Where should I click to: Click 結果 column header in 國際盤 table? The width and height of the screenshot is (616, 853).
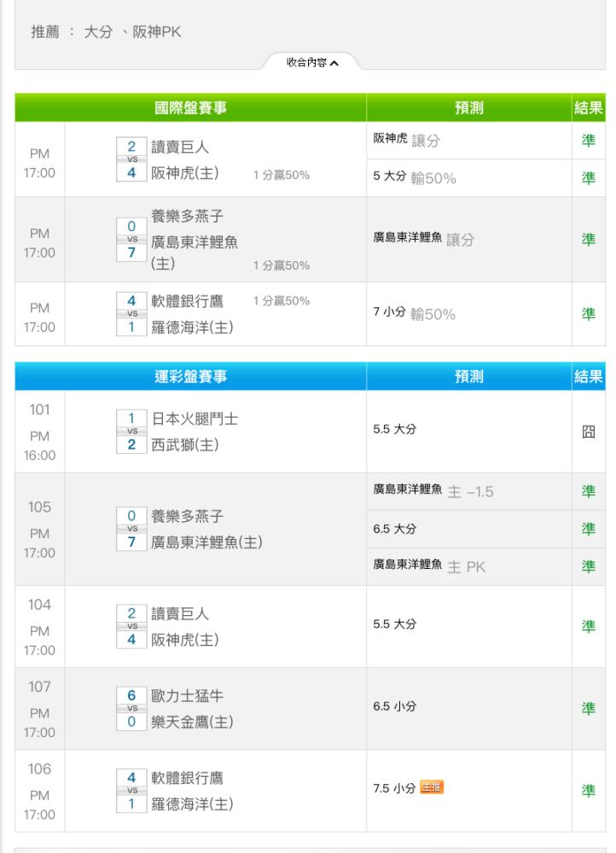click(x=588, y=107)
